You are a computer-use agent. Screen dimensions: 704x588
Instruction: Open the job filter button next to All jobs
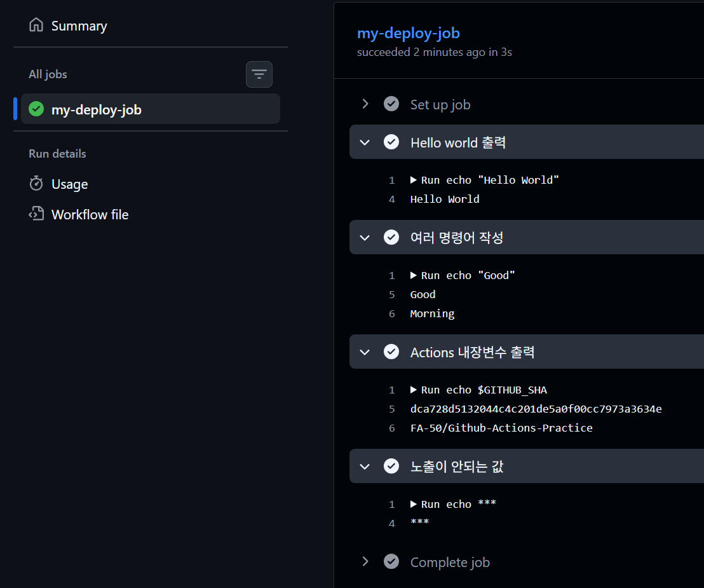click(x=259, y=74)
